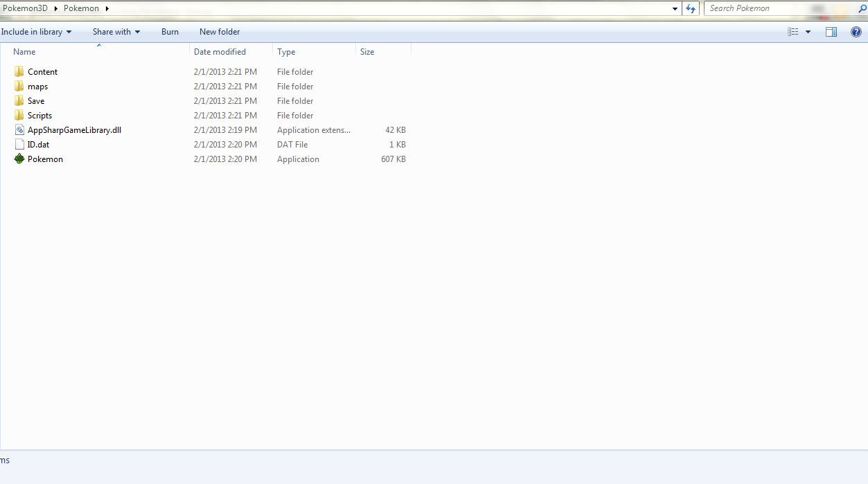Viewport: 868px width, 484px height.
Task: Sort by Date modified column header
Action: 220,52
